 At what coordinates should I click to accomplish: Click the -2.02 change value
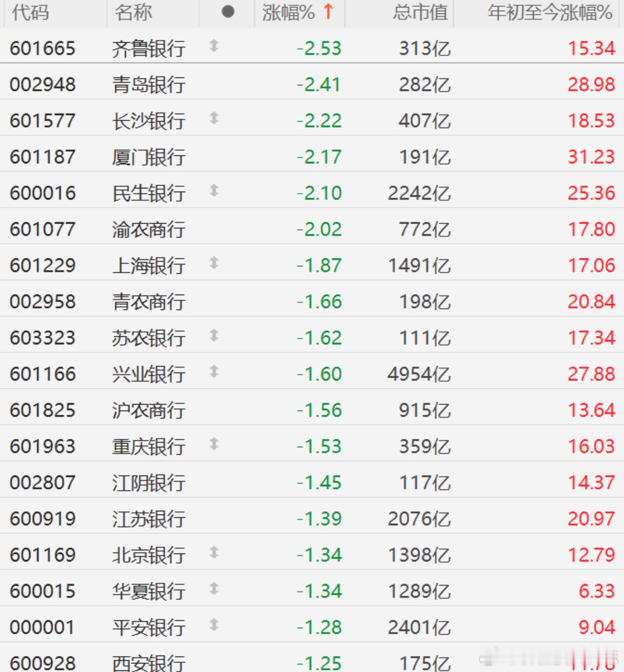click(x=319, y=230)
